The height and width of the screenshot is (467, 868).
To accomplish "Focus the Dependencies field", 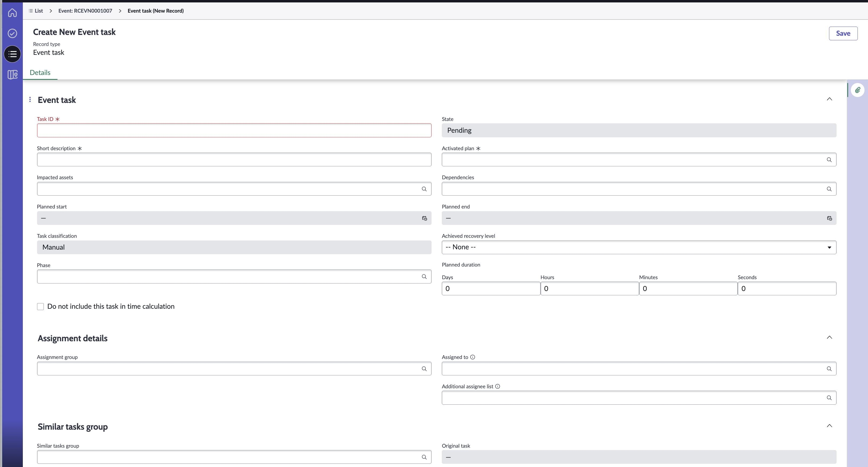I will 639,189.
